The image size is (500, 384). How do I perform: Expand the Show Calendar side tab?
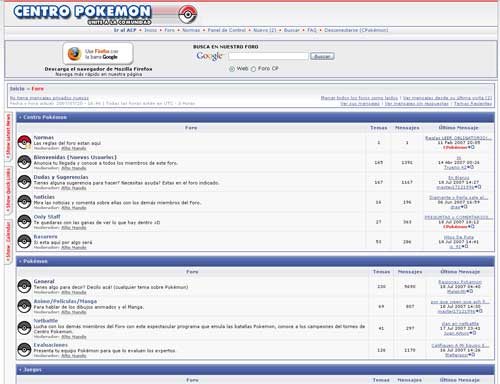tap(8, 241)
